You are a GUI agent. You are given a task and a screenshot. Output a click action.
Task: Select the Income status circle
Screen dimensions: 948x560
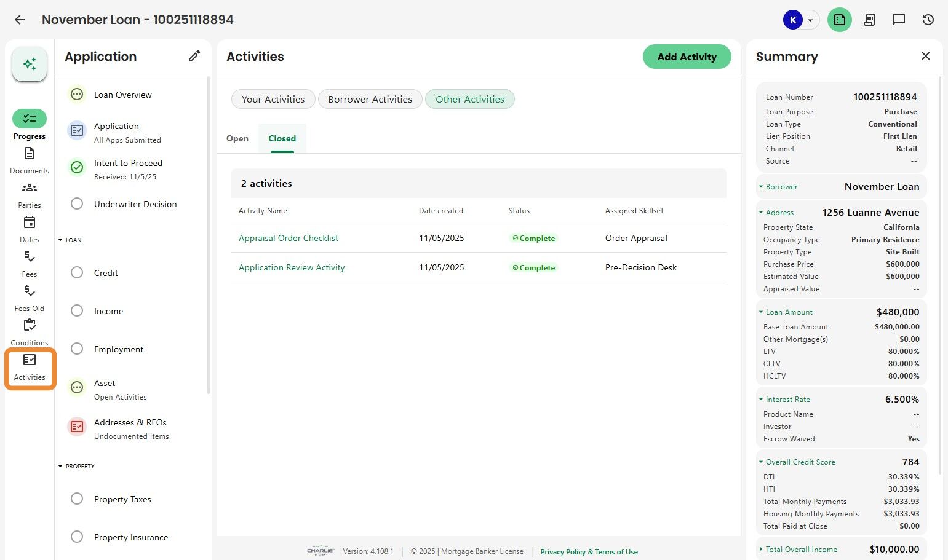pyautogui.click(x=77, y=311)
